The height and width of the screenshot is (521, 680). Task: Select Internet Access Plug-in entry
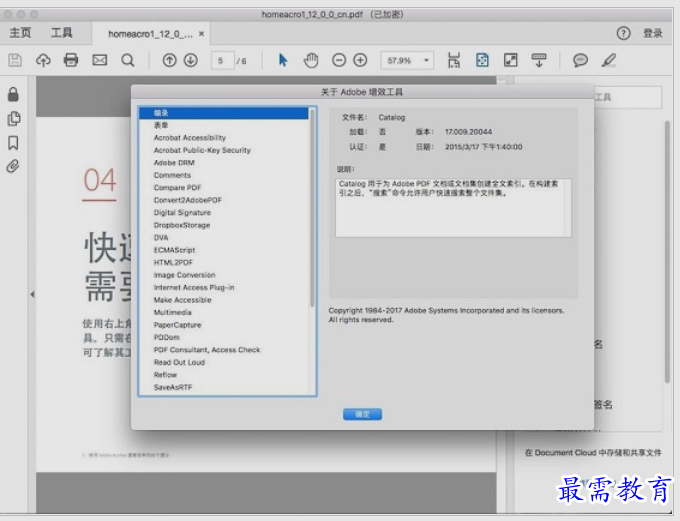(x=224, y=288)
